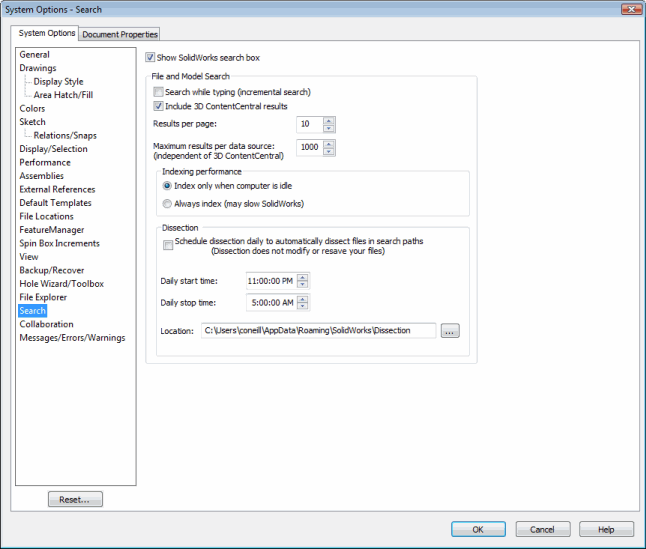Screen dimensions: 646x549
Task: Switch to Document Properties tab
Action: 120,34
